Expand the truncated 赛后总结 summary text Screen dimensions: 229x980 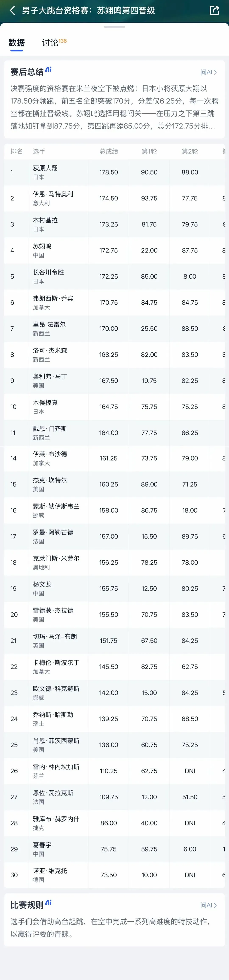pos(114,107)
